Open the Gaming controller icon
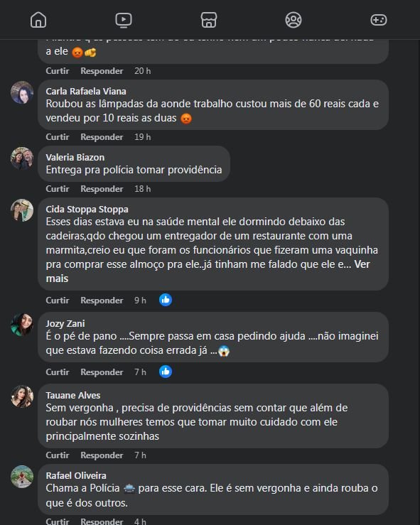Screen dimensions: 420x525 379,20
